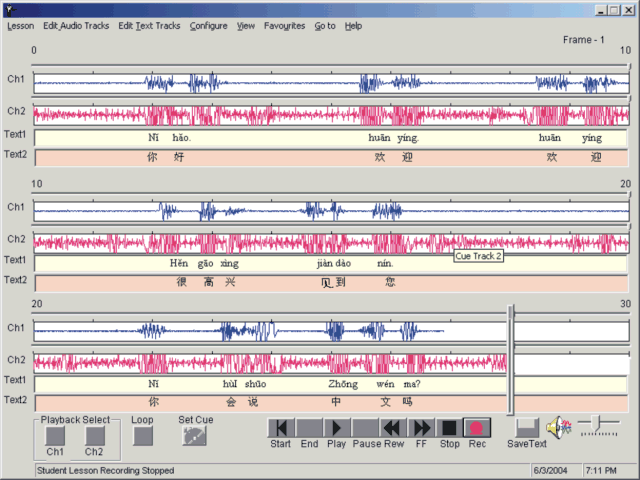Open the Edit Audio Tracks menu
This screenshot has width=640, height=480.
(x=76, y=26)
